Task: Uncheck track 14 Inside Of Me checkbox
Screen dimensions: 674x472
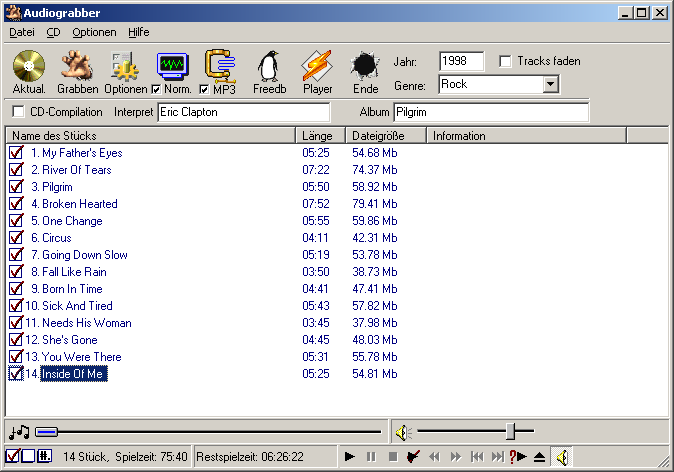Action: tap(16, 374)
